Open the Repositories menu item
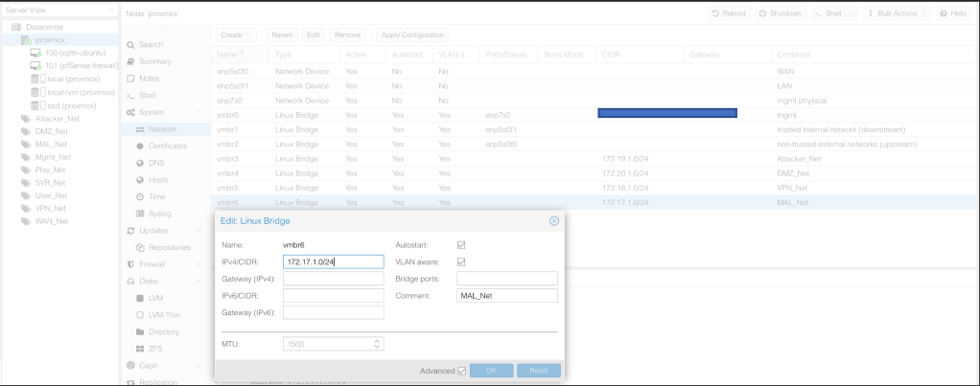 tap(169, 247)
